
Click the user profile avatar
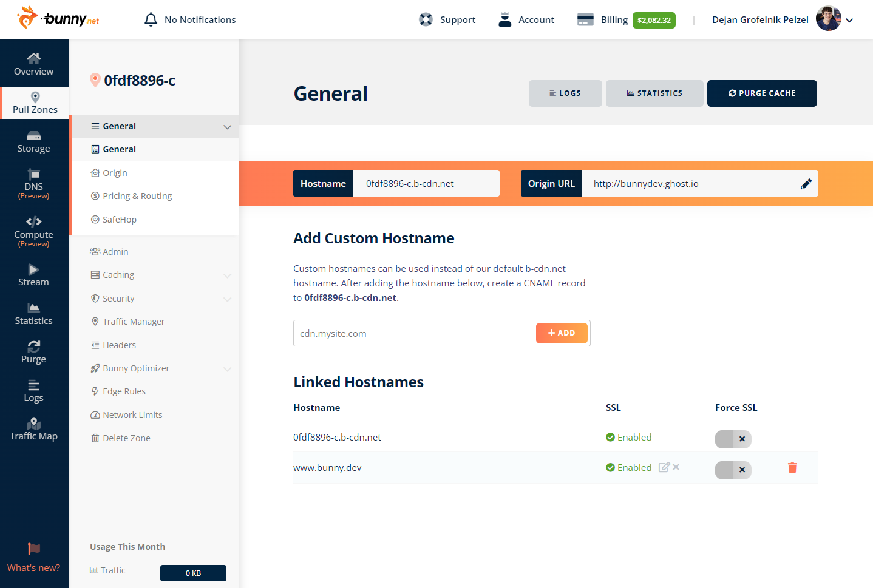click(x=828, y=19)
